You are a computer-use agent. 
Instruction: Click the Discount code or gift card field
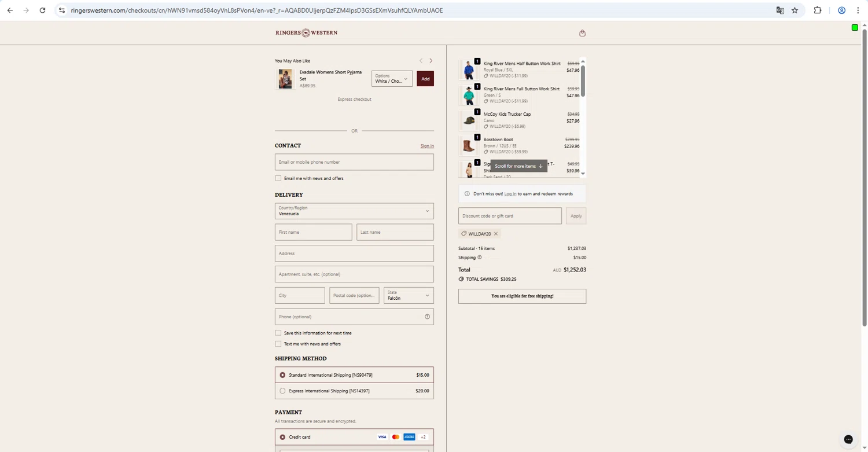click(510, 216)
